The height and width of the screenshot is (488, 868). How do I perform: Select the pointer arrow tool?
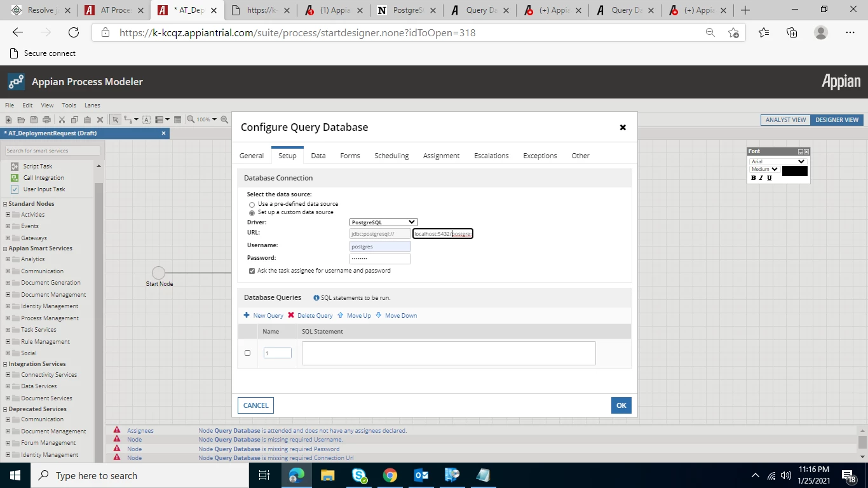click(x=115, y=119)
